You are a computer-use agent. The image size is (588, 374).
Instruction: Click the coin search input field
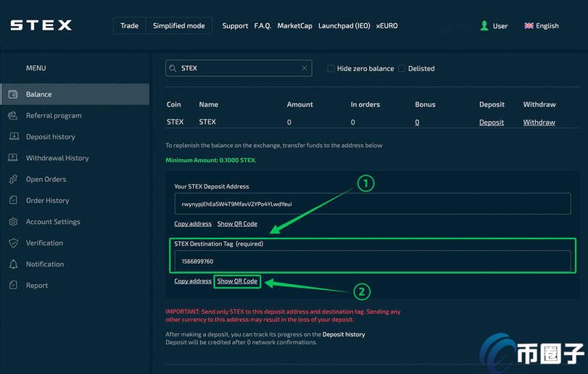pos(239,68)
